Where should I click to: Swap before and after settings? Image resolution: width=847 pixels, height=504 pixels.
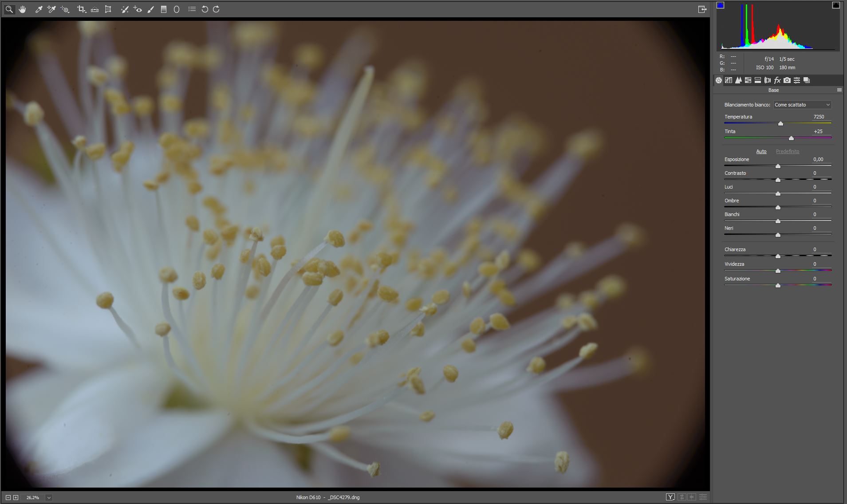coord(682,497)
